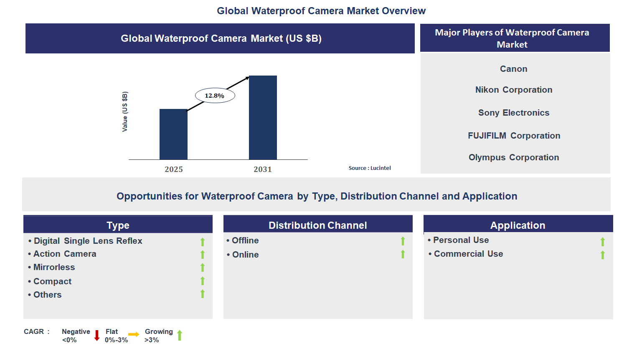Select the green Growing arrow in the legend
Image resolution: width=642 pixels, height=364 pixels.
coord(180,335)
